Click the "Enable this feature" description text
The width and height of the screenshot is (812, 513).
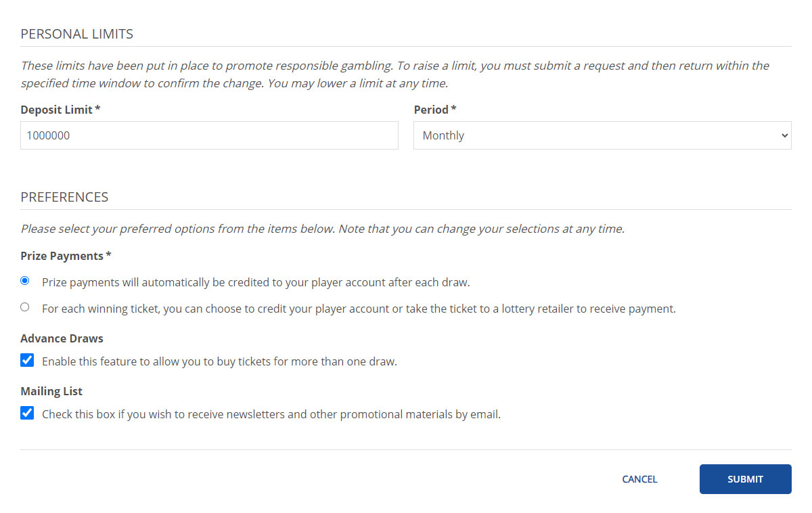click(219, 361)
